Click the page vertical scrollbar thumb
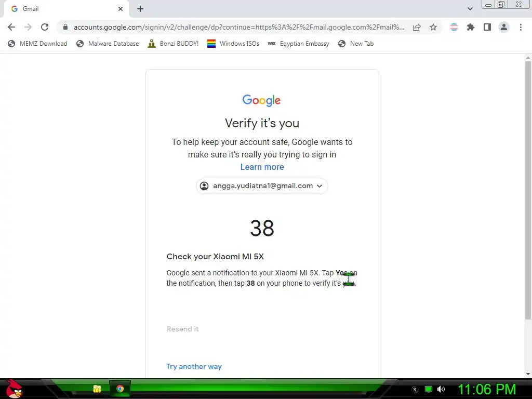Viewport: 532px width, 399px height. [x=528, y=190]
